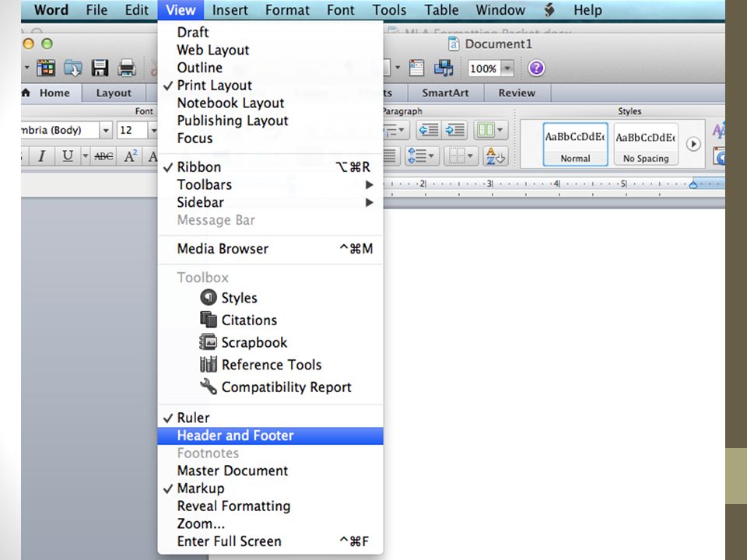
Task: Open Zoom... dialog from View menu
Action: (270, 523)
